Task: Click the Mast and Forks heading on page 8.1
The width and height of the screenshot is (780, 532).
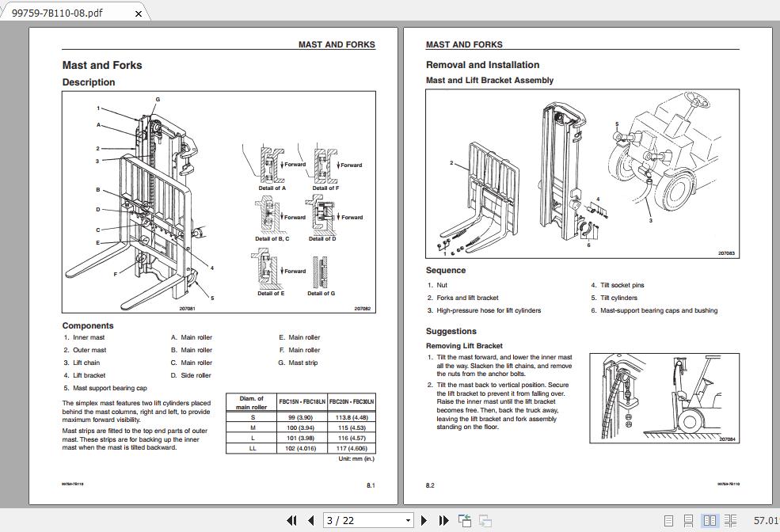Action: click(x=105, y=65)
